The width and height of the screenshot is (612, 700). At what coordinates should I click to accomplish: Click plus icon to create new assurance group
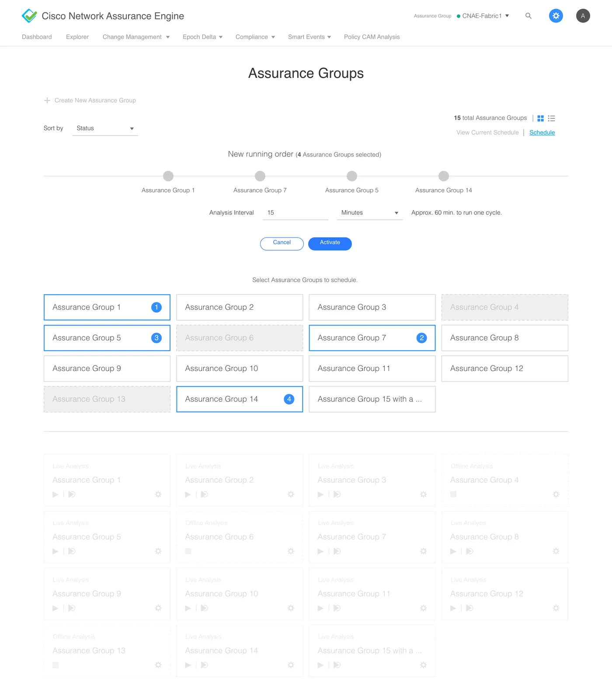pos(47,100)
